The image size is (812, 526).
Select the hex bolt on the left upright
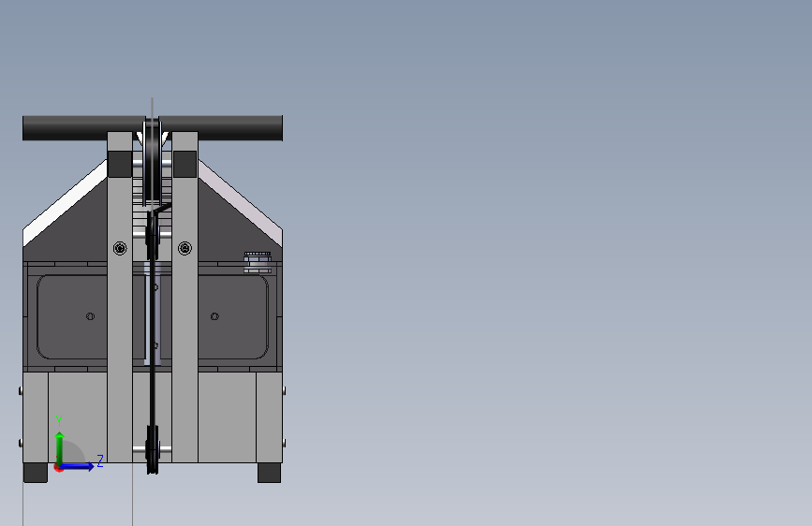(120, 249)
